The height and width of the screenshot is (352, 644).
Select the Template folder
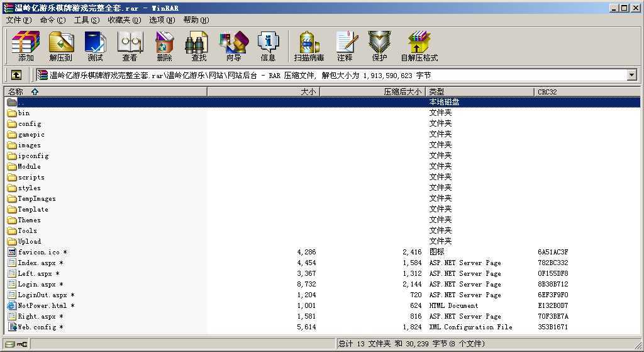33,210
